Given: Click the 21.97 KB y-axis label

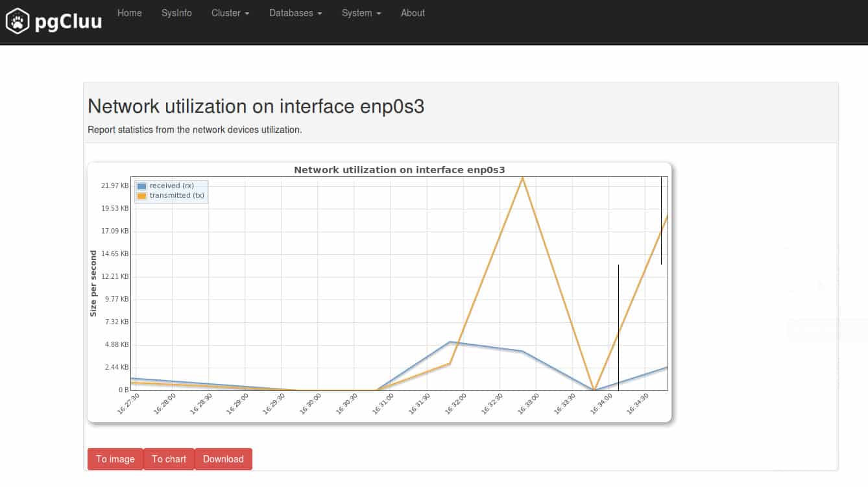Looking at the screenshot, I should 115,185.
